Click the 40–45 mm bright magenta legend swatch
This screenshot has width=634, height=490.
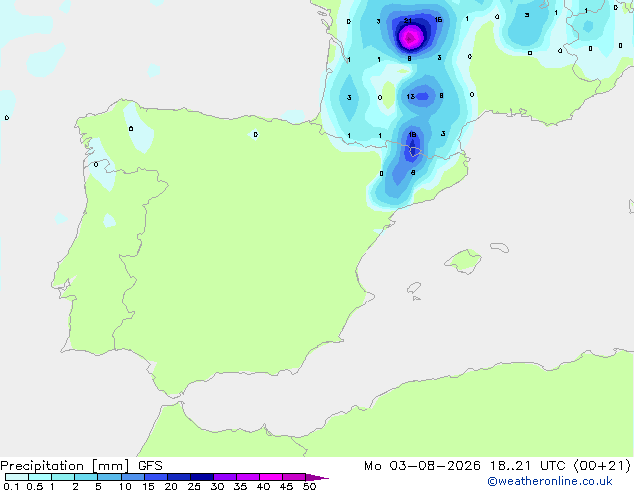pyautogui.click(x=271, y=477)
